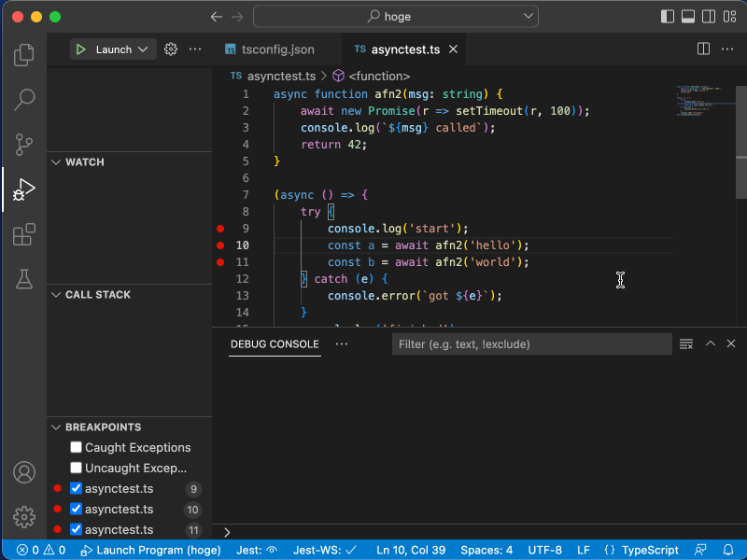Check the Uncaught Exceptions breakpoint option
This screenshot has width=747, height=560.
[x=76, y=468]
